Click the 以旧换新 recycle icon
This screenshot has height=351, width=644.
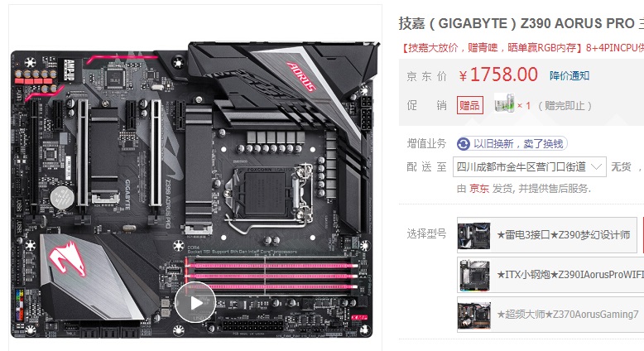pyautogui.click(x=464, y=144)
